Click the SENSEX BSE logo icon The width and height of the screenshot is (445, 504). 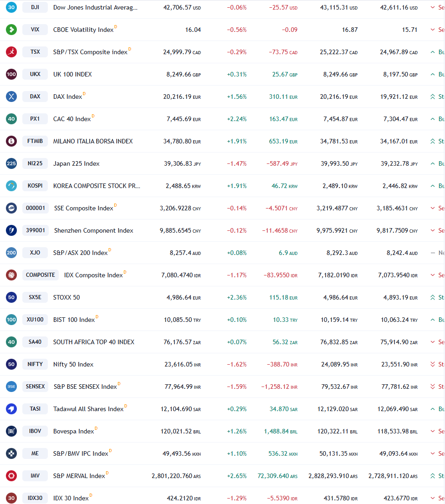[11, 387]
